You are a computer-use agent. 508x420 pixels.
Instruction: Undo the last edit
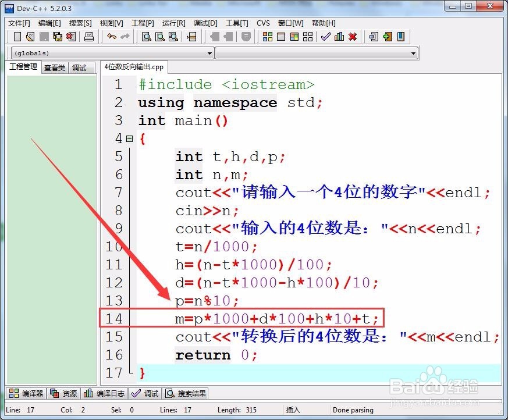[x=112, y=37]
